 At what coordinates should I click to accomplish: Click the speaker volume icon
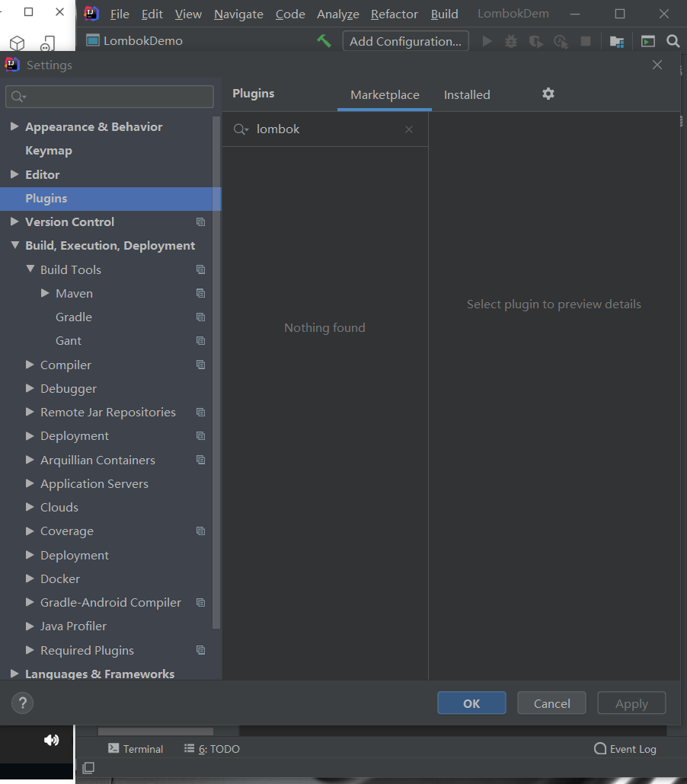(51, 740)
